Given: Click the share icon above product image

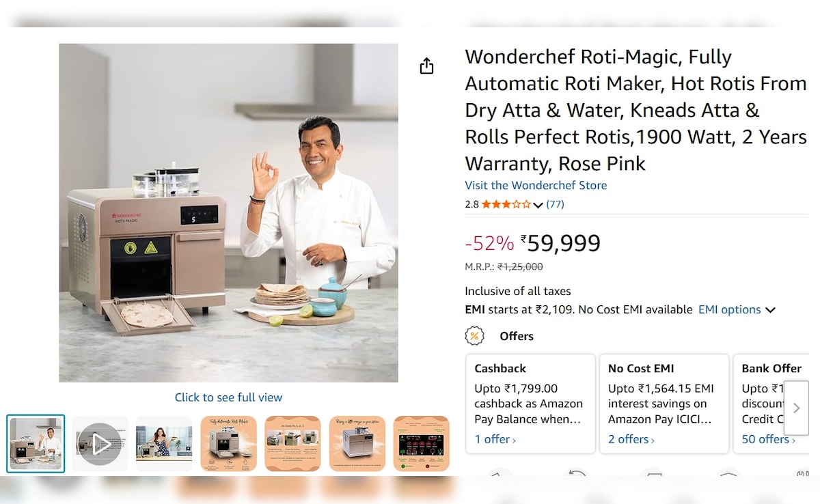Looking at the screenshot, I should (426, 66).
